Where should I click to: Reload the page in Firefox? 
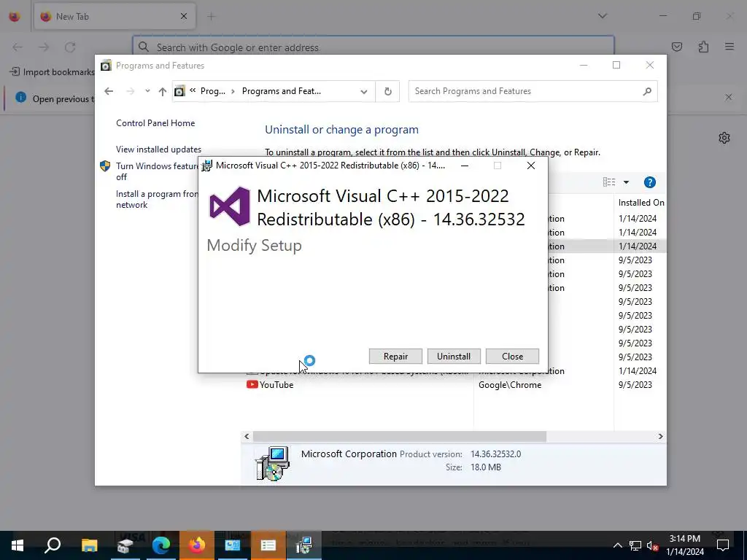[x=70, y=47]
